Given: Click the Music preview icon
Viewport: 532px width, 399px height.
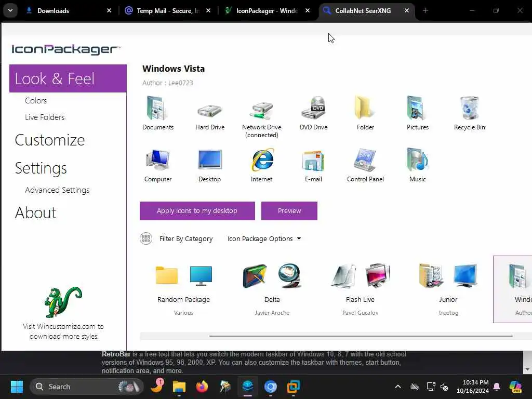Looking at the screenshot, I should (x=417, y=159).
